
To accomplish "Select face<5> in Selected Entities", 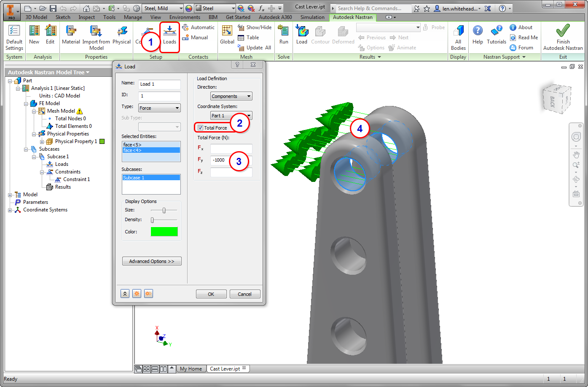I will (151, 145).
